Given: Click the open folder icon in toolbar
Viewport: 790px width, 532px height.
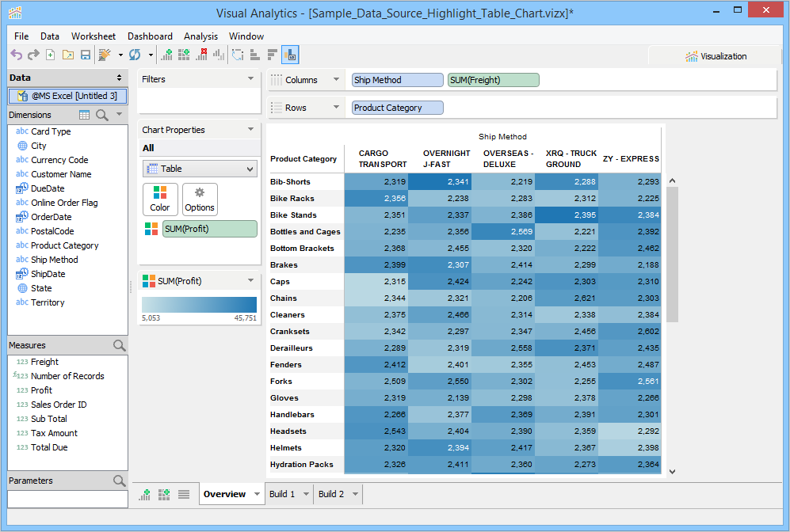Looking at the screenshot, I should click(68, 55).
